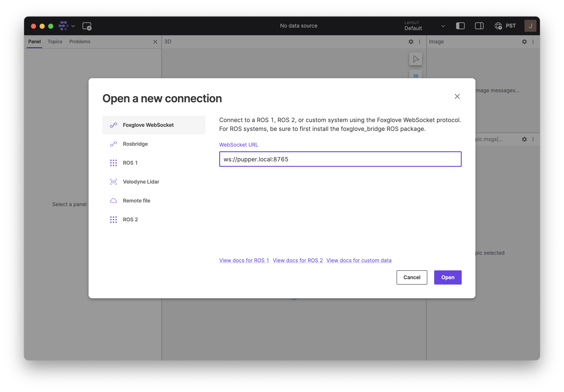Screen dimensions: 564x392
Task: Open the user avatar J menu
Action: (x=530, y=26)
